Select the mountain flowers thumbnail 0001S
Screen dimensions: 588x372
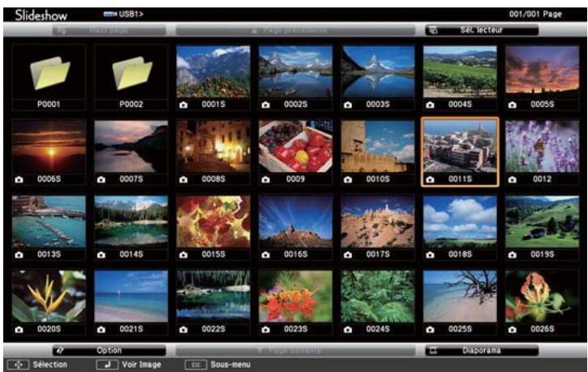pos(213,71)
